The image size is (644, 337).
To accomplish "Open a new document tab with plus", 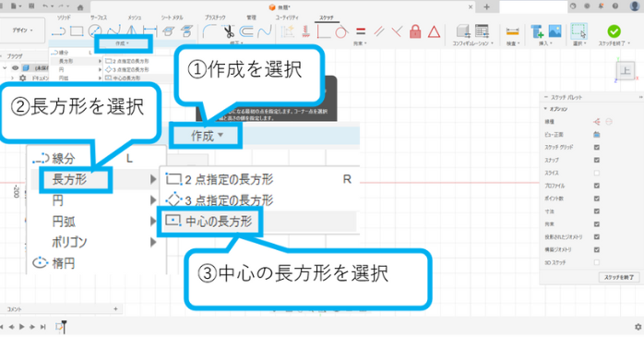I will click(486, 7).
